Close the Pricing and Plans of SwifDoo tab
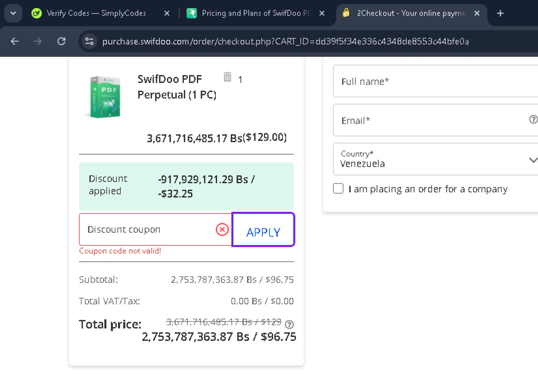538x392 pixels. pos(322,13)
